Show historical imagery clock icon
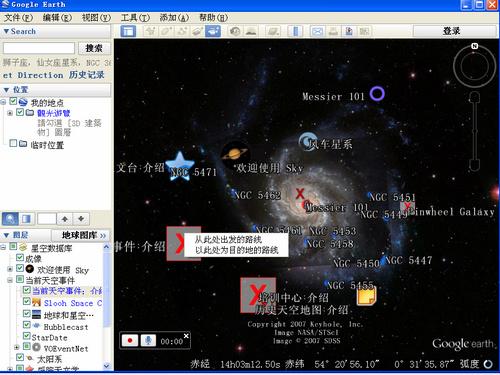The image size is (500, 375). 235,31
